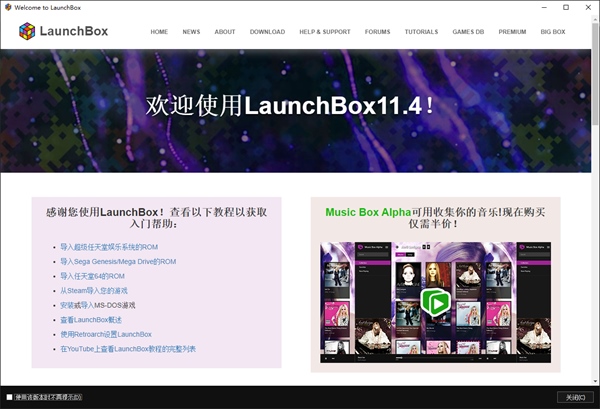This screenshot has height=409, width=600.
Task: Click the vertical page scrollbar thumb
Action: [x=595, y=75]
